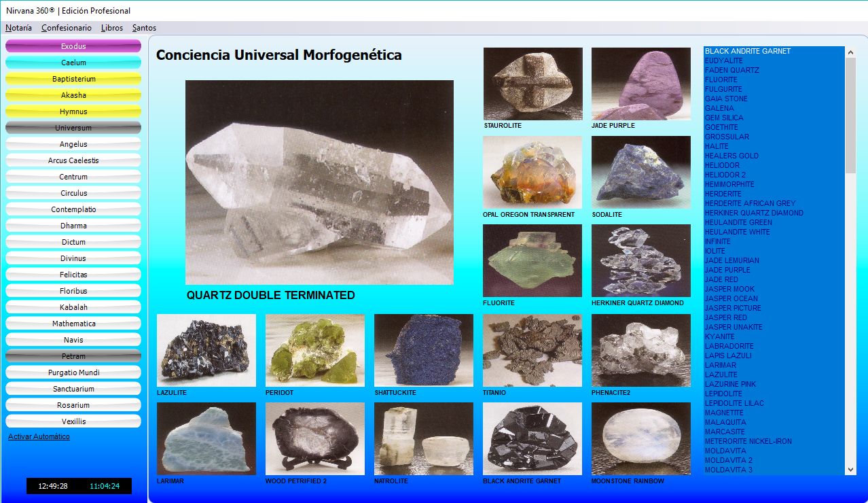Image resolution: width=868 pixels, height=503 pixels.
Task: Open the Santos menu
Action: [x=144, y=28]
